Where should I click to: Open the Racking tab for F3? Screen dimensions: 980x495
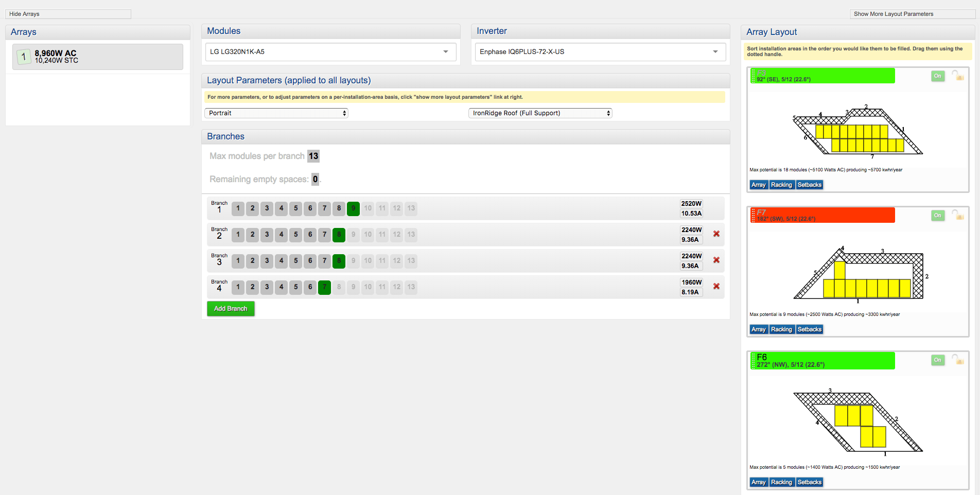(x=781, y=185)
